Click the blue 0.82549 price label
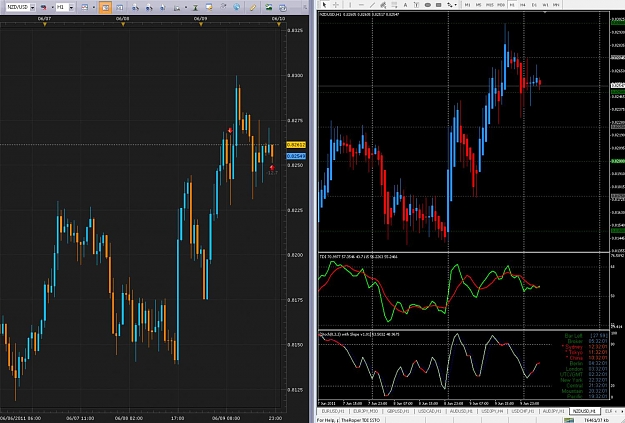The image size is (625, 423). click(296, 156)
